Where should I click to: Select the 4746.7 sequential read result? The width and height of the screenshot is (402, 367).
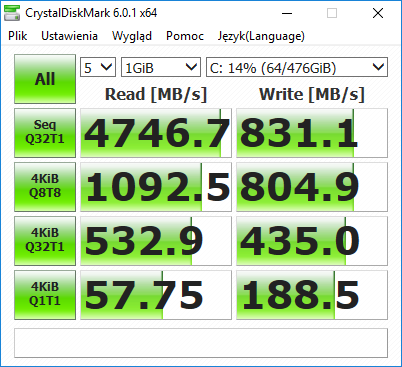pyautogui.click(x=156, y=133)
